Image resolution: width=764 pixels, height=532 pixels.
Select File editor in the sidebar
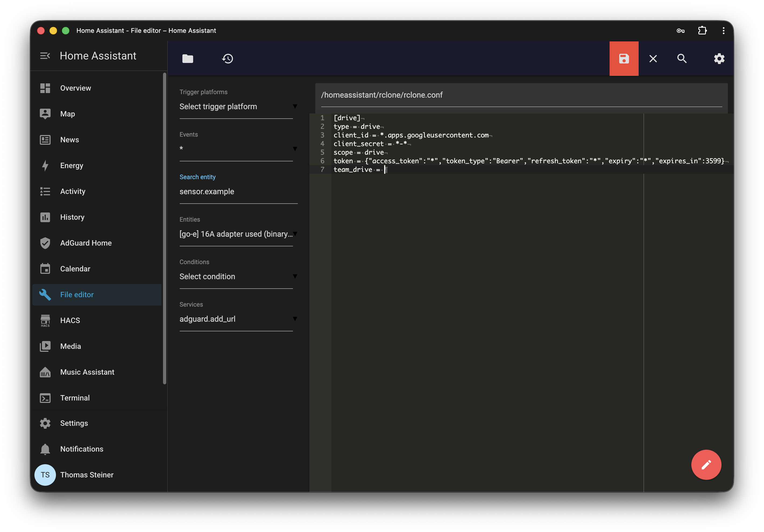[x=97, y=295]
